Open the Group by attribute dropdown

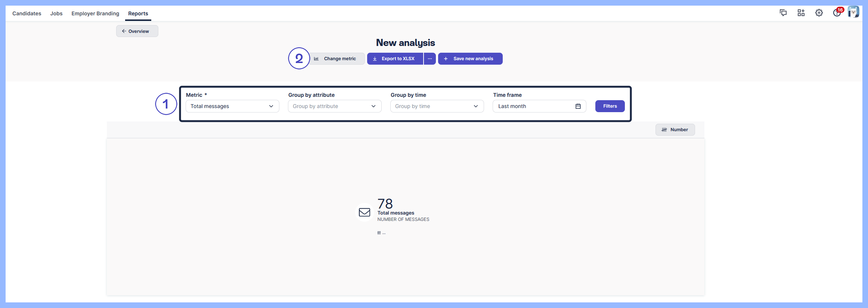point(335,106)
